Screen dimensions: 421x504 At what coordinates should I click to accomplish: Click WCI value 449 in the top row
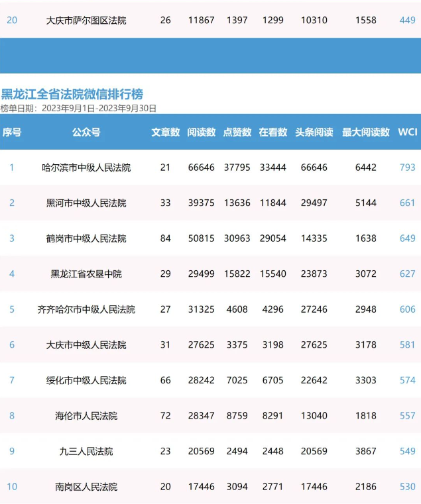point(408,21)
